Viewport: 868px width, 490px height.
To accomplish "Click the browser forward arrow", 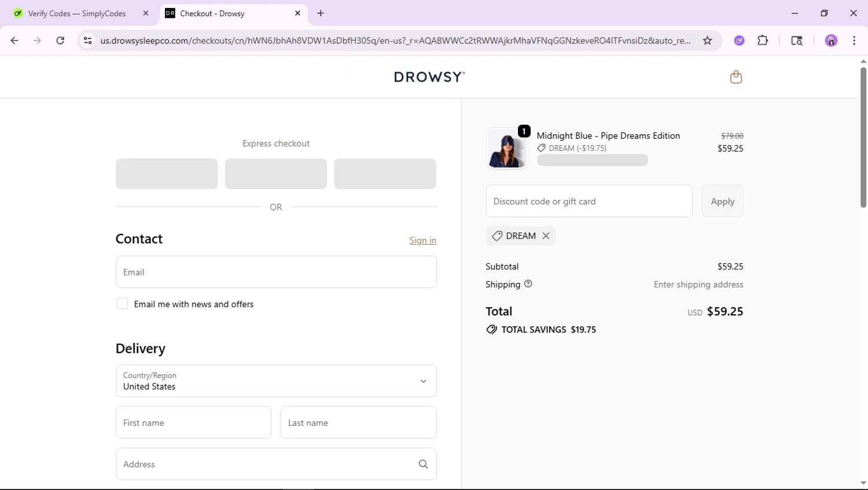I will pos(37,40).
